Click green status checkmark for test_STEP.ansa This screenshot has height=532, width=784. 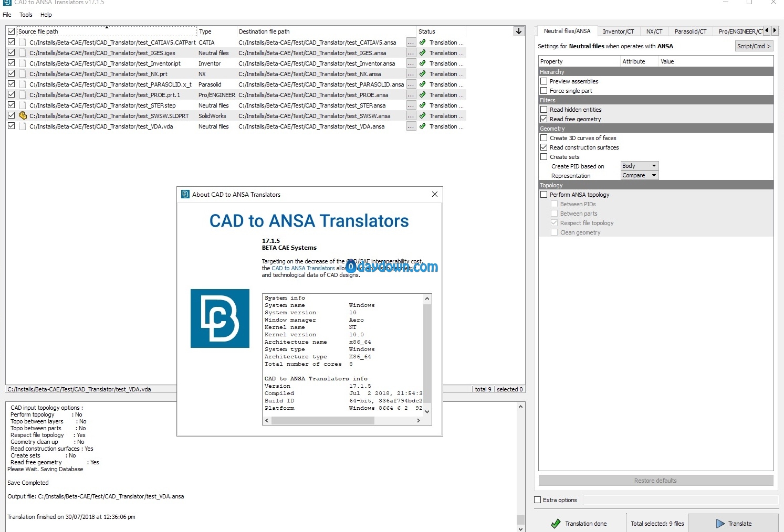[422, 105]
